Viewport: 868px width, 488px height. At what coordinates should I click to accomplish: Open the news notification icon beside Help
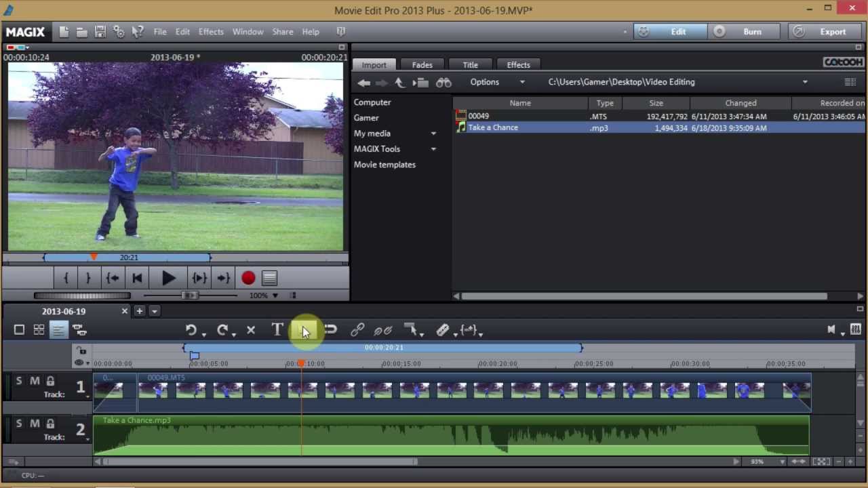341,32
